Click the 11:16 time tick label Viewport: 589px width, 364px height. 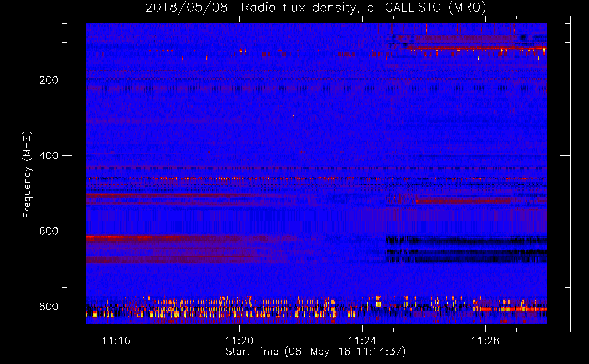point(116,341)
